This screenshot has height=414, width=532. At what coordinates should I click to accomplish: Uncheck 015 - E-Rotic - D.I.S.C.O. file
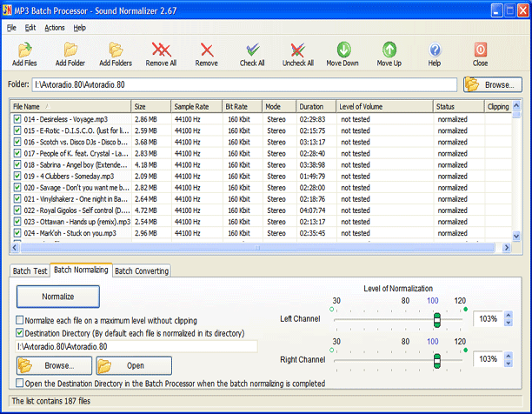17,130
